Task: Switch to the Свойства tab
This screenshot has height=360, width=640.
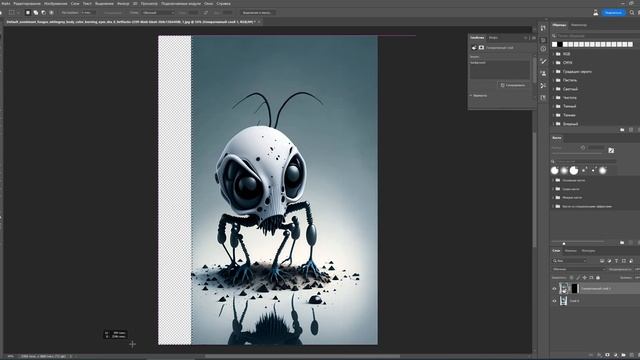Action: 477,38
